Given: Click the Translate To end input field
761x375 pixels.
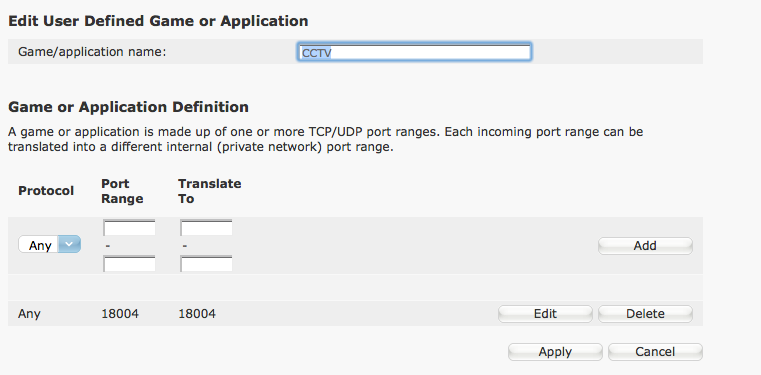Looking at the screenshot, I should 206,263.
